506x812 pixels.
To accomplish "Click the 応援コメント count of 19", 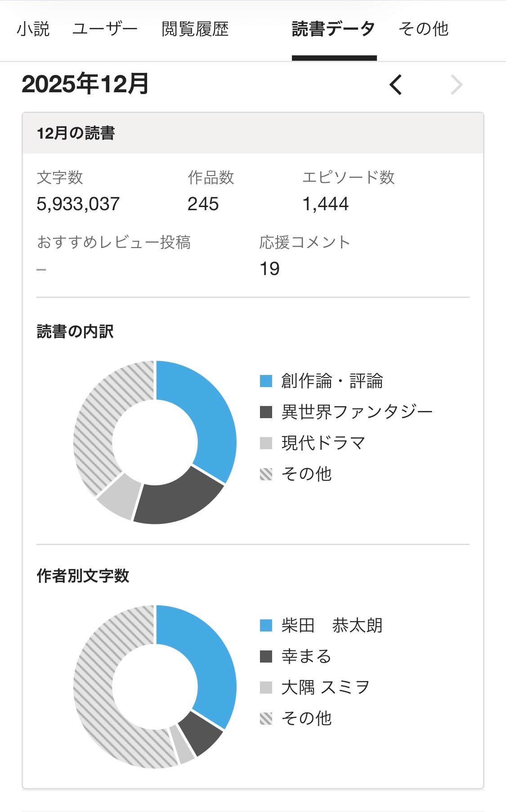I will [269, 269].
